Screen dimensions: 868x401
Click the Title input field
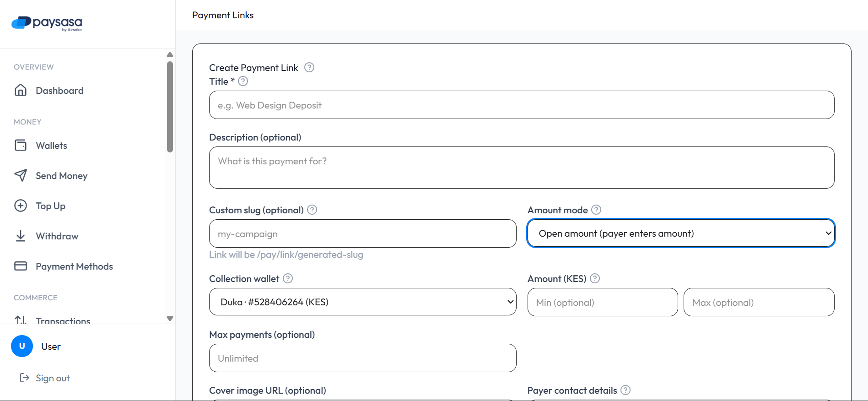click(522, 105)
